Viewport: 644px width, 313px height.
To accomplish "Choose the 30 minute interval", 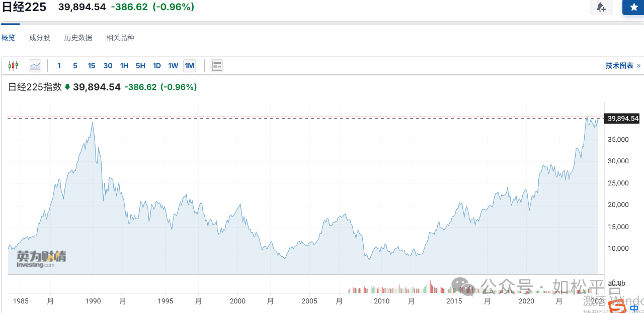I will (108, 66).
